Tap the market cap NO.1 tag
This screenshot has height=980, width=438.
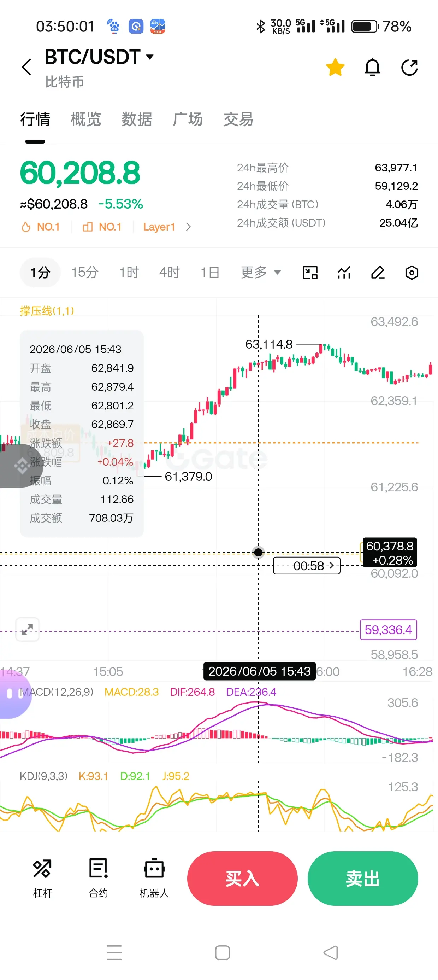click(x=102, y=227)
